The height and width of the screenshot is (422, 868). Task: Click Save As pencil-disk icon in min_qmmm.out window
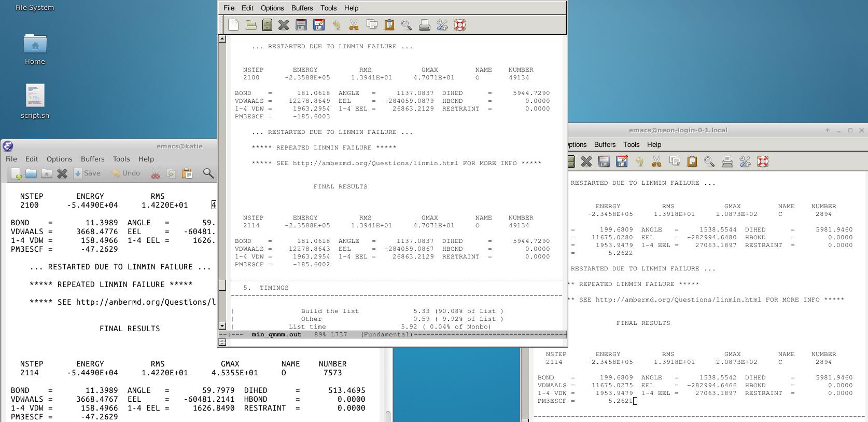[319, 25]
